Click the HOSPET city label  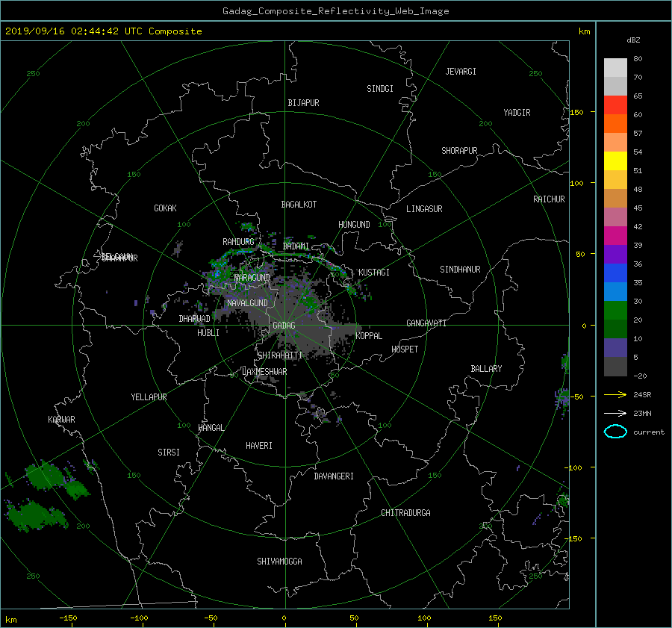pos(405,349)
